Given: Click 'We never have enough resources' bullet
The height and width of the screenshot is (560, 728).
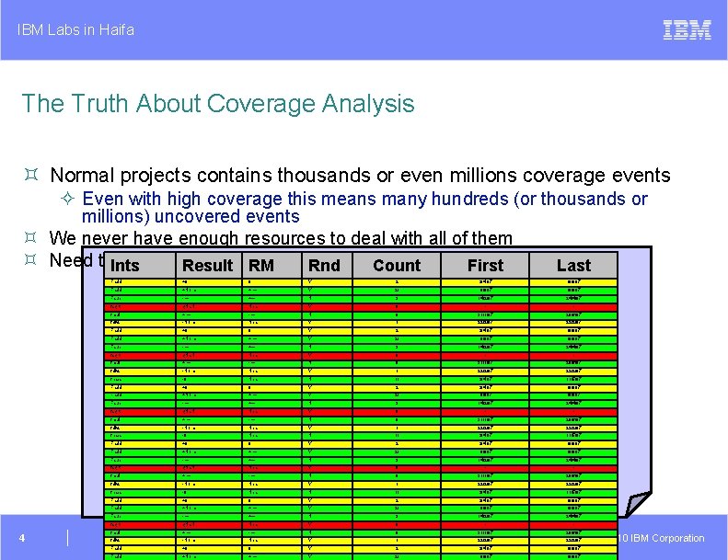Looking at the screenshot, I should 281,238.
